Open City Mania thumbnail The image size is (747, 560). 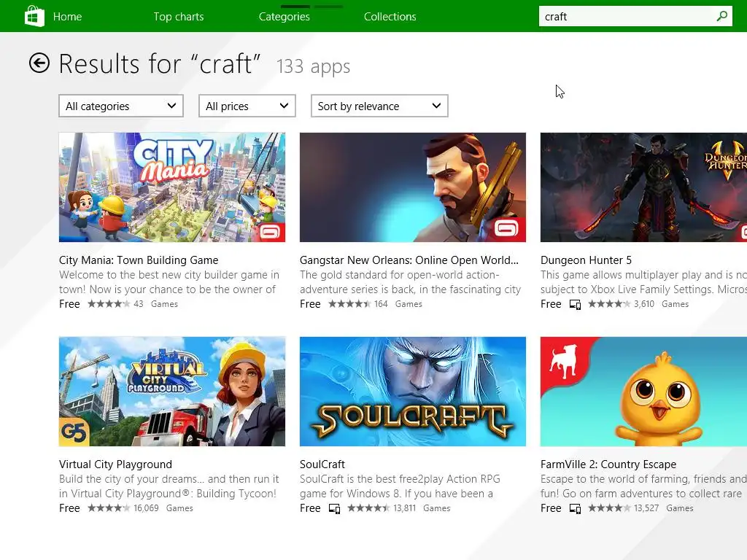click(x=172, y=187)
